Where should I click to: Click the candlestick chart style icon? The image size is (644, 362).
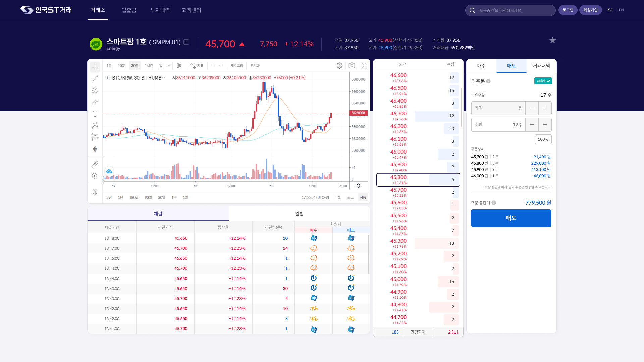(x=179, y=65)
